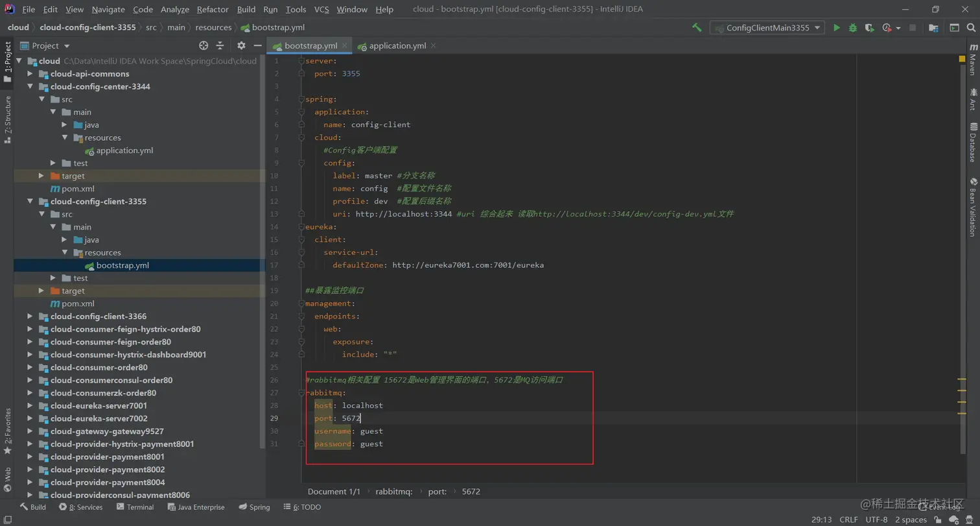The width and height of the screenshot is (980, 526).
Task: Expand cloud-eureka-server7001 module
Action: pos(30,406)
